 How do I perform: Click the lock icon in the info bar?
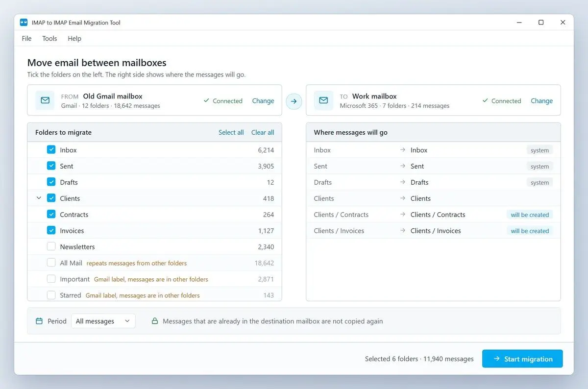pos(155,321)
